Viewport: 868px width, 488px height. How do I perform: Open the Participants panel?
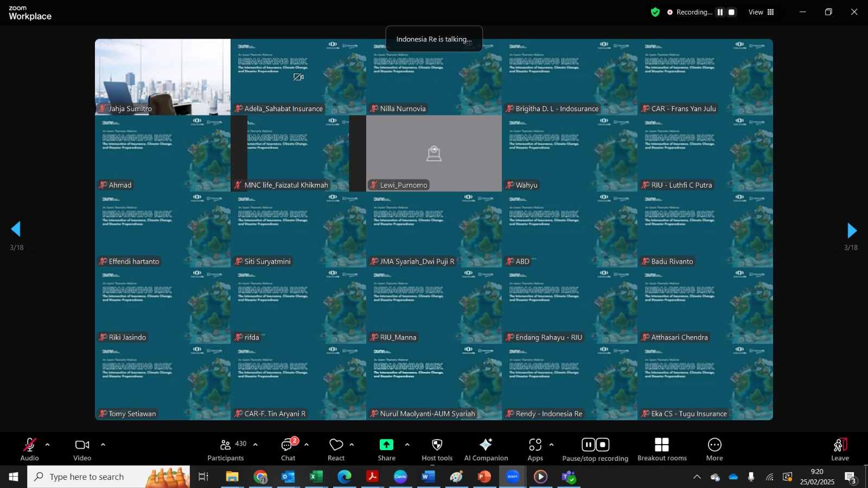tap(226, 450)
